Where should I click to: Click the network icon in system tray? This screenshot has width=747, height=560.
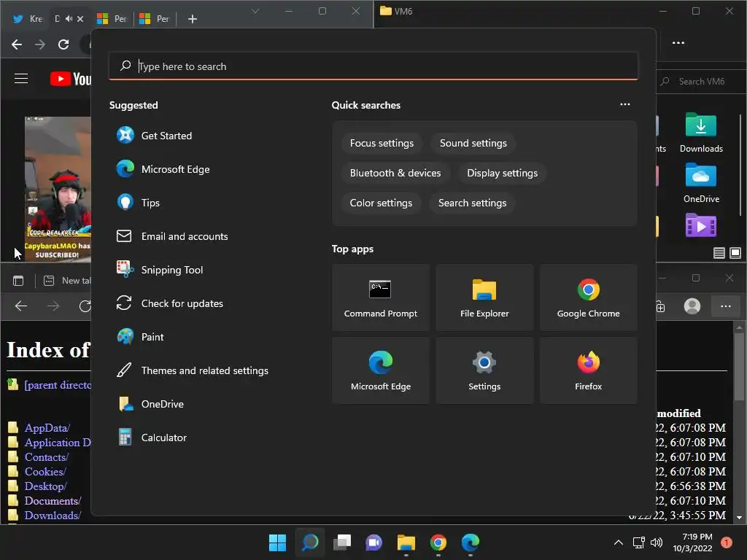click(638, 542)
